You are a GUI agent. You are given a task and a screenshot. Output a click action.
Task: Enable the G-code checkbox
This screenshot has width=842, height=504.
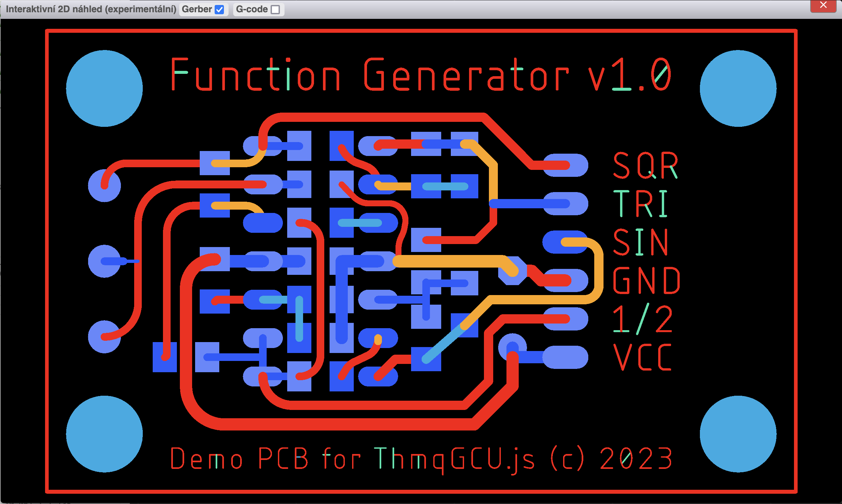point(275,10)
